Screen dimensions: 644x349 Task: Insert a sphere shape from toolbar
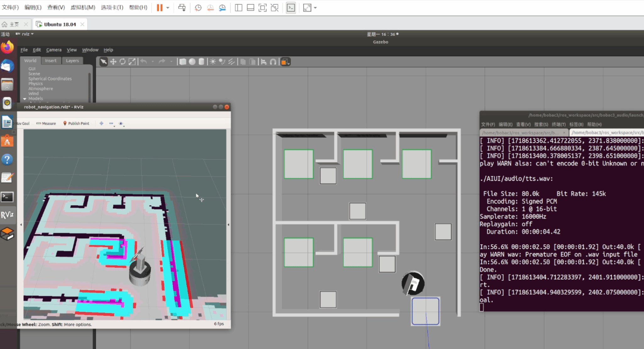[192, 62]
